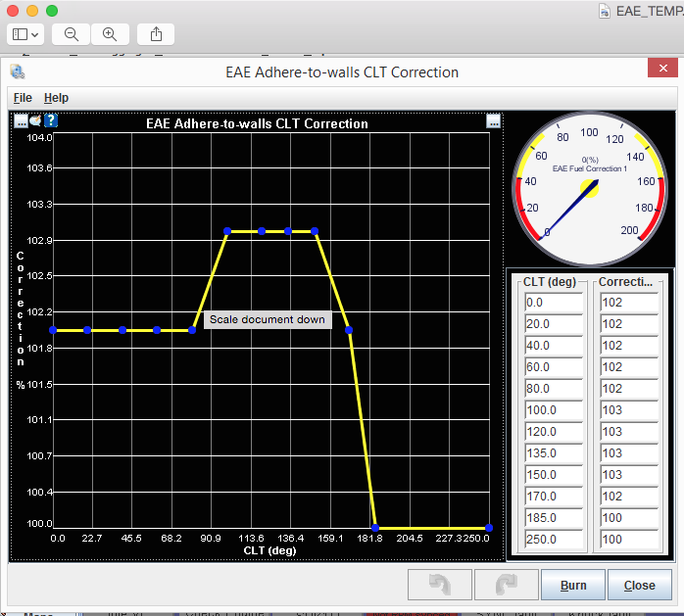Click the zoom in magnifier in Preview
This screenshot has width=684, height=616.
(x=110, y=33)
